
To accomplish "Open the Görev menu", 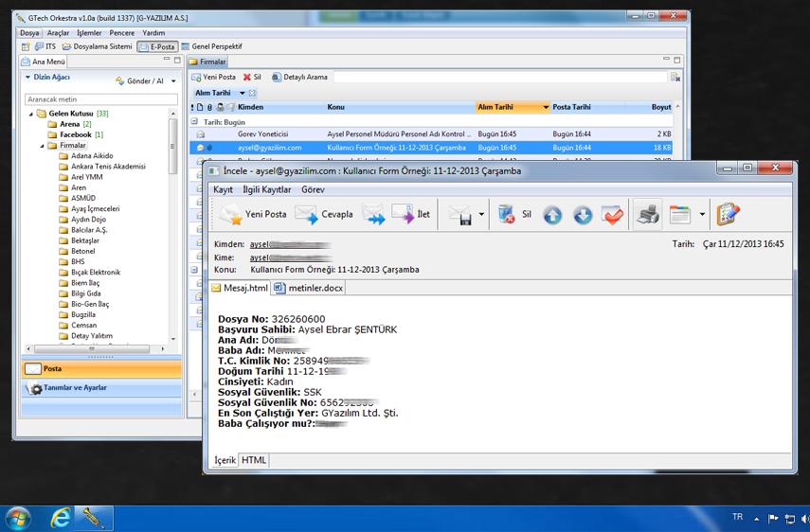I will 313,190.
